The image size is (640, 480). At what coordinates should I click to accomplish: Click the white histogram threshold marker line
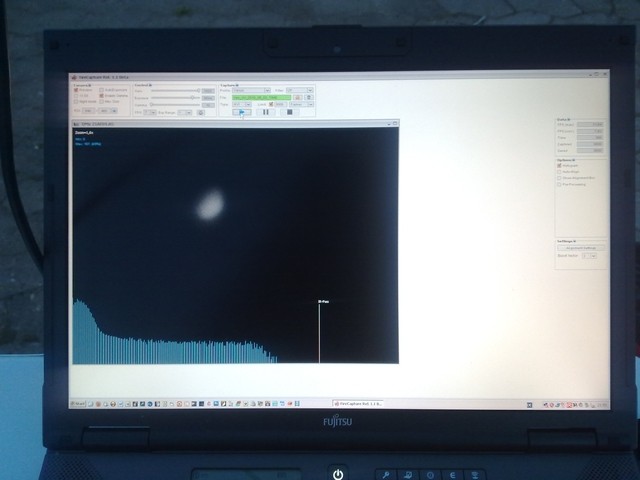pyautogui.click(x=319, y=333)
